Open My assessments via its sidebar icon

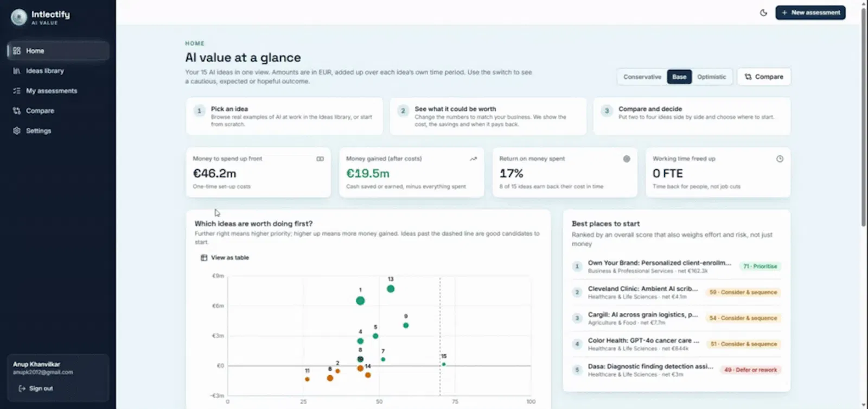tap(17, 91)
